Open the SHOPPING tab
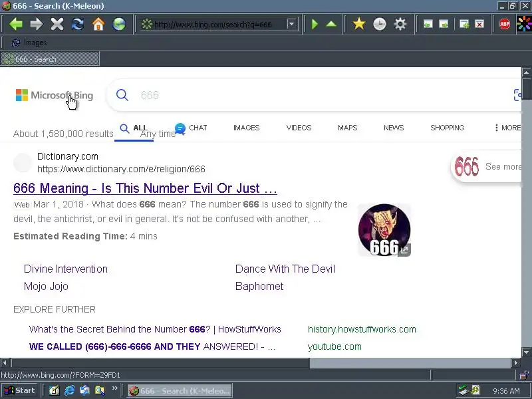 point(447,128)
